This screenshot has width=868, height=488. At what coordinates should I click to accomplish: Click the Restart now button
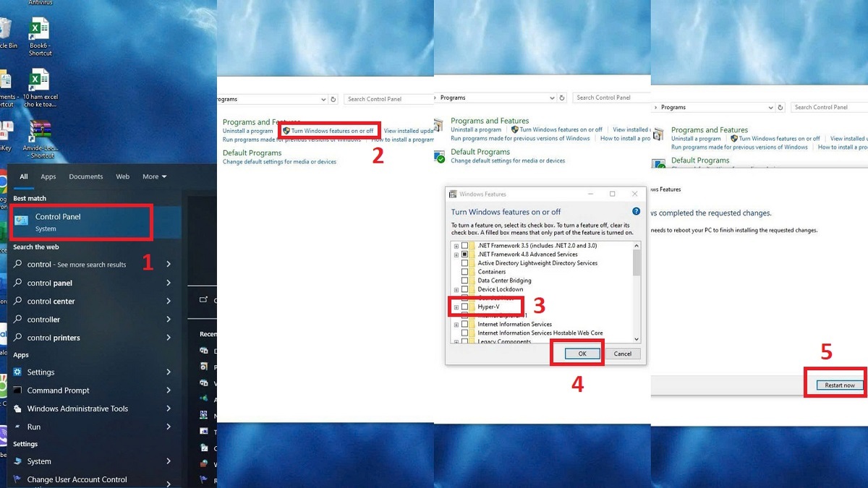click(x=840, y=385)
